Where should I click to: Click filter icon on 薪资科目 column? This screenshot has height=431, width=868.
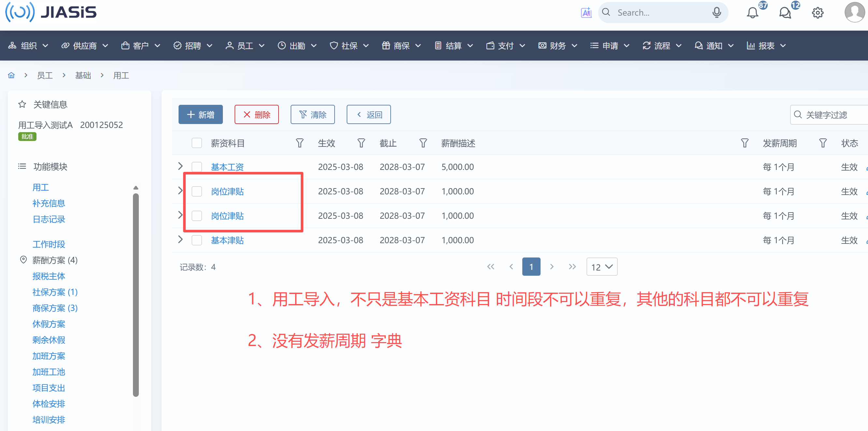[x=299, y=144]
